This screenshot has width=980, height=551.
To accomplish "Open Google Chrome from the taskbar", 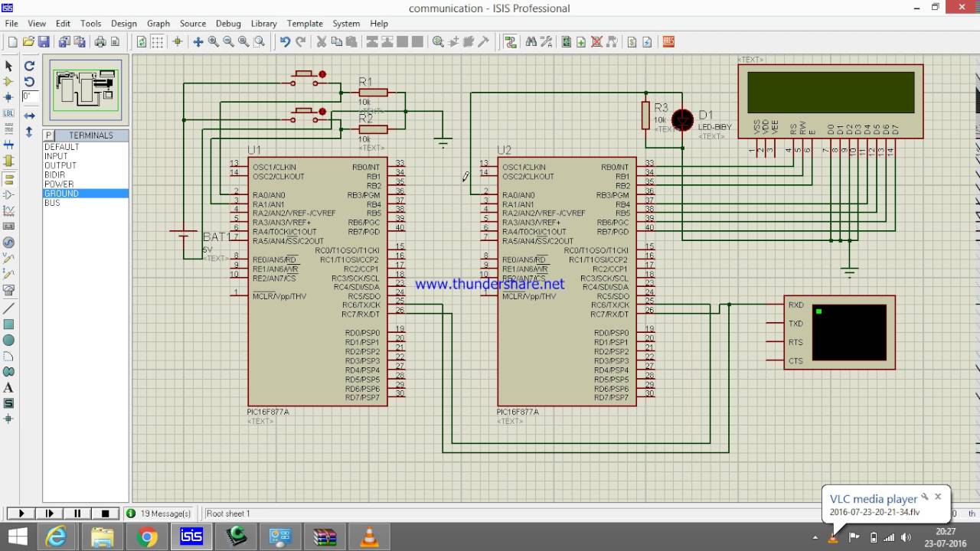I will 146,537.
